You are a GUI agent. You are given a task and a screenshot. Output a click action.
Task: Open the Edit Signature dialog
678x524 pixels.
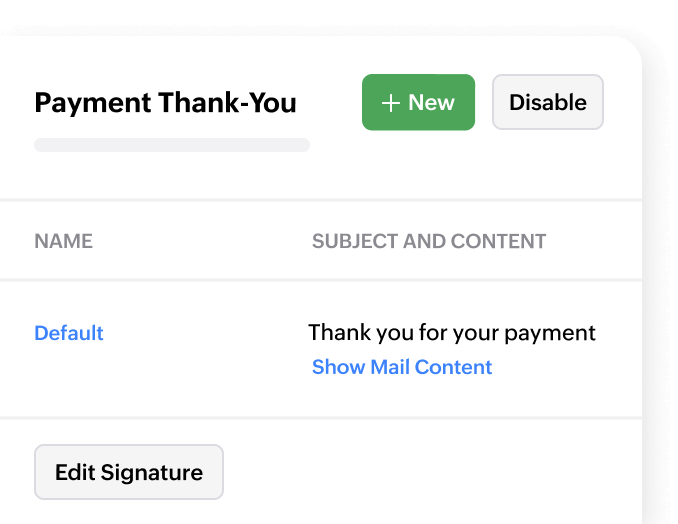coord(129,472)
